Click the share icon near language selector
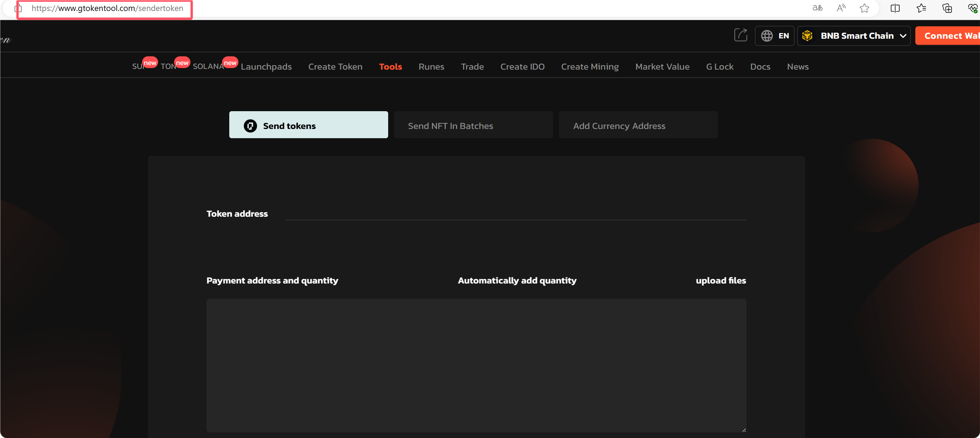This screenshot has height=438, width=980. point(740,35)
